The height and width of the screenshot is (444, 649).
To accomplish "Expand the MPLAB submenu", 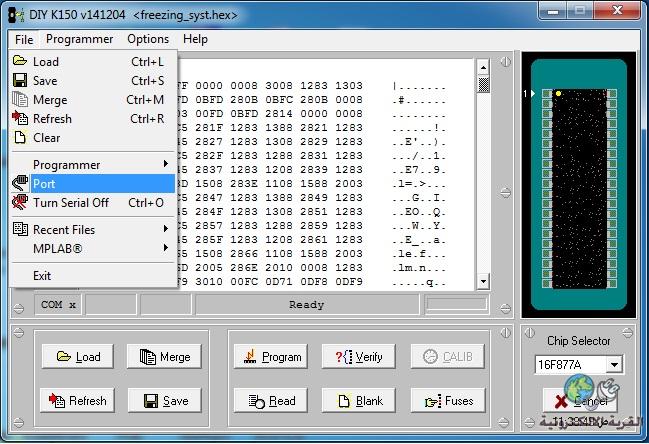I will pyautogui.click(x=94, y=249).
